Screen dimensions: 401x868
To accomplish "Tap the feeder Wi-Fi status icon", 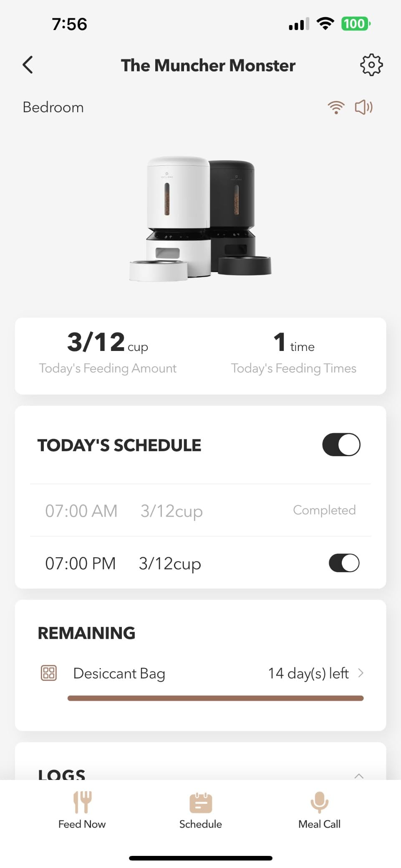I will (x=336, y=107).
